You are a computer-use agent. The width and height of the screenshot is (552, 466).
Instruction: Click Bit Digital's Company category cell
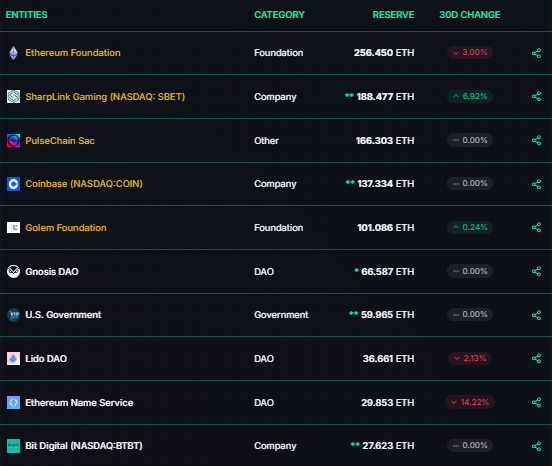(x=275, y=446)
